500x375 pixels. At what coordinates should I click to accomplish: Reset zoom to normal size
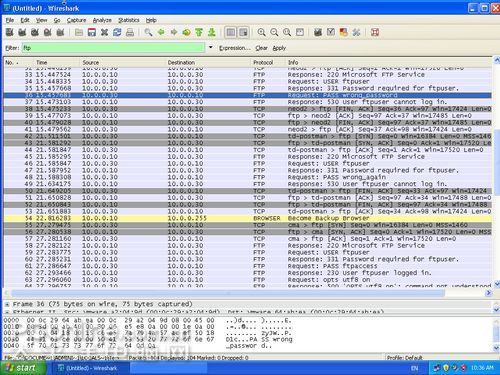(287, 32)
